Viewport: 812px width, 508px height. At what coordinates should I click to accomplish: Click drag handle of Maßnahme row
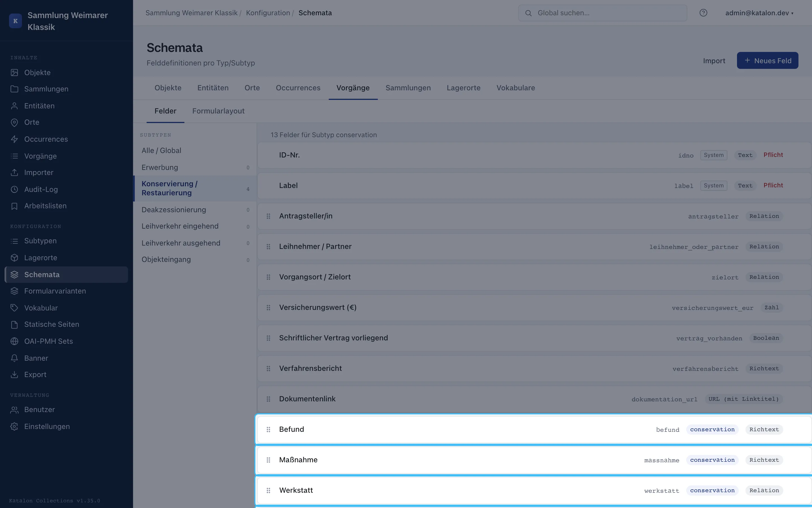point(268,460)
